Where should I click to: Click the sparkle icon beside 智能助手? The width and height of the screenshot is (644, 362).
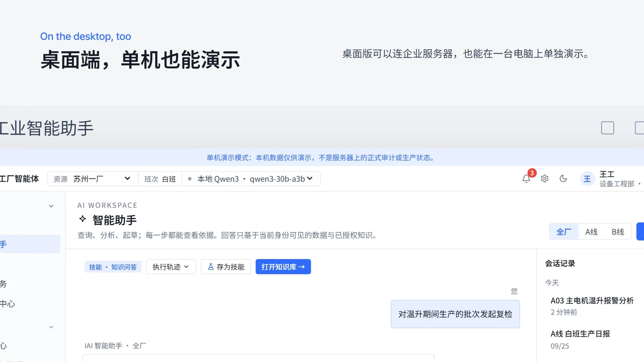83,219
